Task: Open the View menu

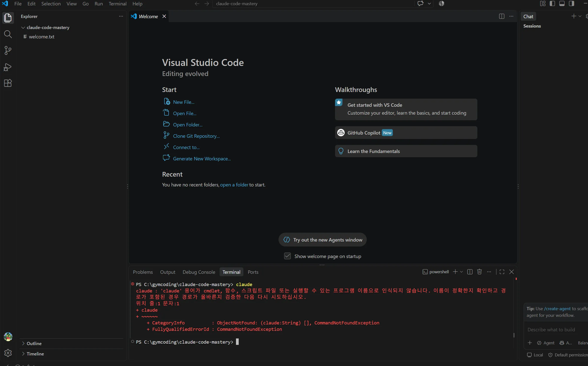Action: [72, 4]
